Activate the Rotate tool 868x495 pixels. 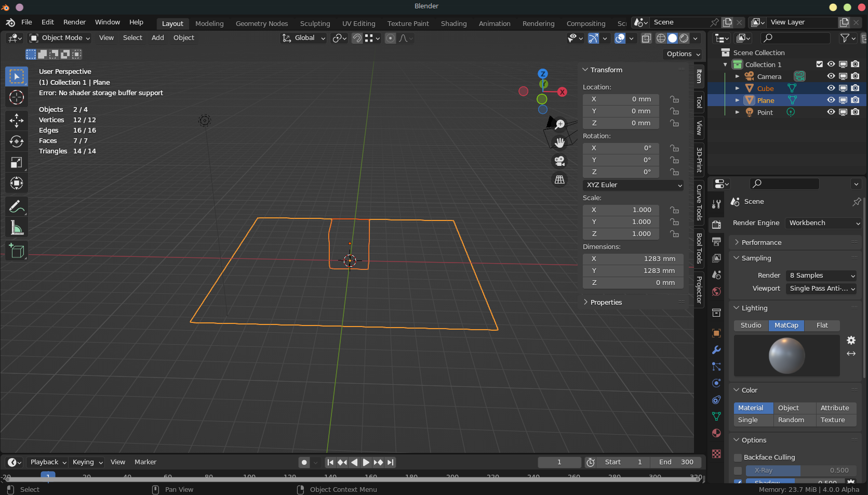click(17, 141)
